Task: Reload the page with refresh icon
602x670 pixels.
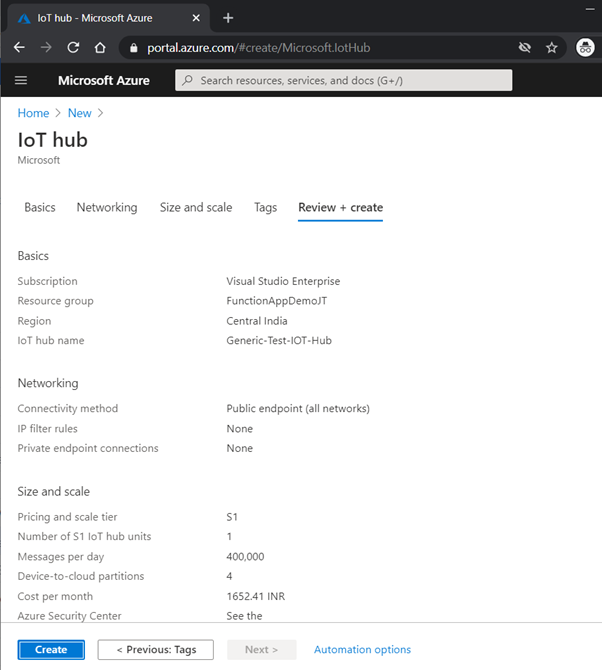Action: click(73, 47)
